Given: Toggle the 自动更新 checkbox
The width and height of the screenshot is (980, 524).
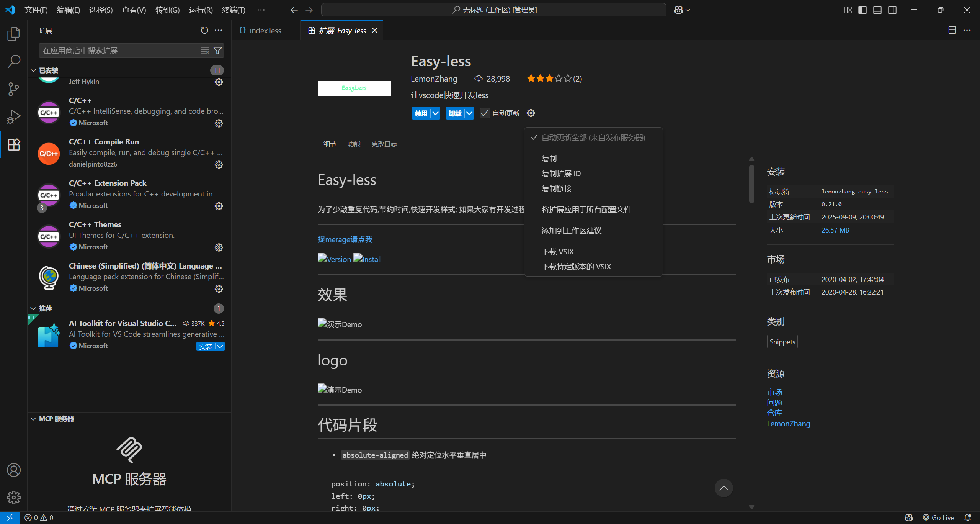Looking at the screenshot, I should (x=485, y=113).
